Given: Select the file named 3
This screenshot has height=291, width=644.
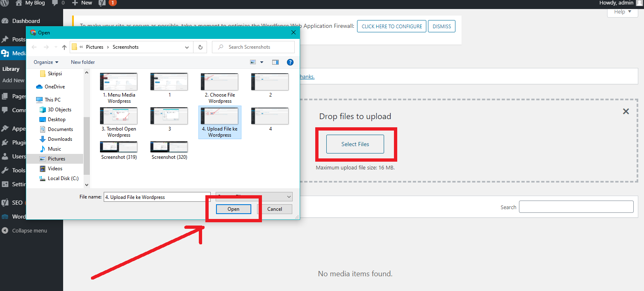Looking at the screenshot, I should [169, 120].
